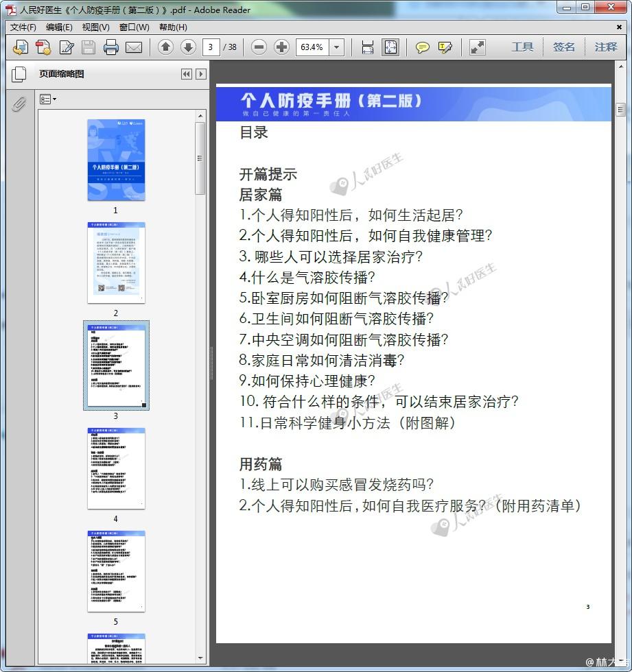The width and height of the screenshot is (632, 672).
Task: Collapse the page thumbnails side panel
Action: 186,74
